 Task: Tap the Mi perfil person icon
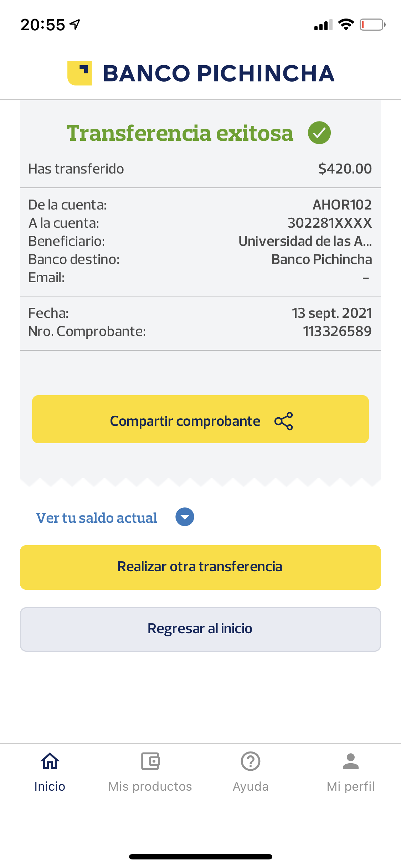pos(351,761)
